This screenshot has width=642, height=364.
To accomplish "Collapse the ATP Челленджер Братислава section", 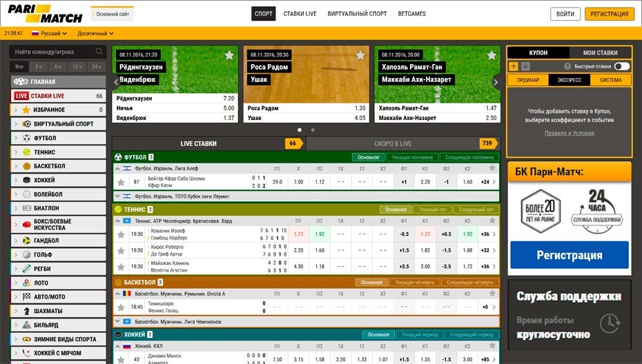I will pyautogui.click(x=117, y=221).
